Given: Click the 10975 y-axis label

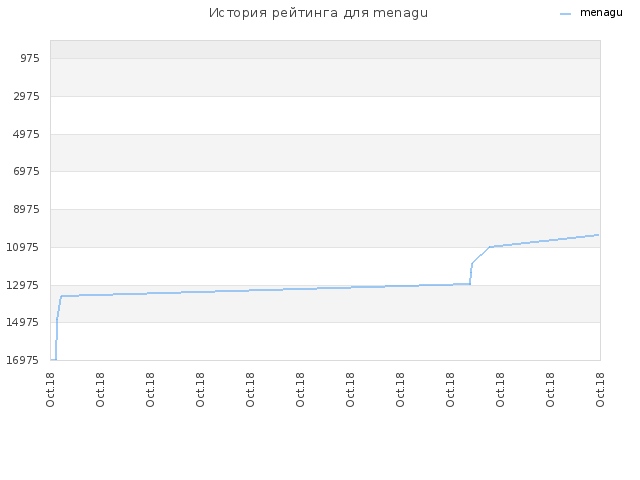Looking at the screenshot, I should click(x=23, y=247).
